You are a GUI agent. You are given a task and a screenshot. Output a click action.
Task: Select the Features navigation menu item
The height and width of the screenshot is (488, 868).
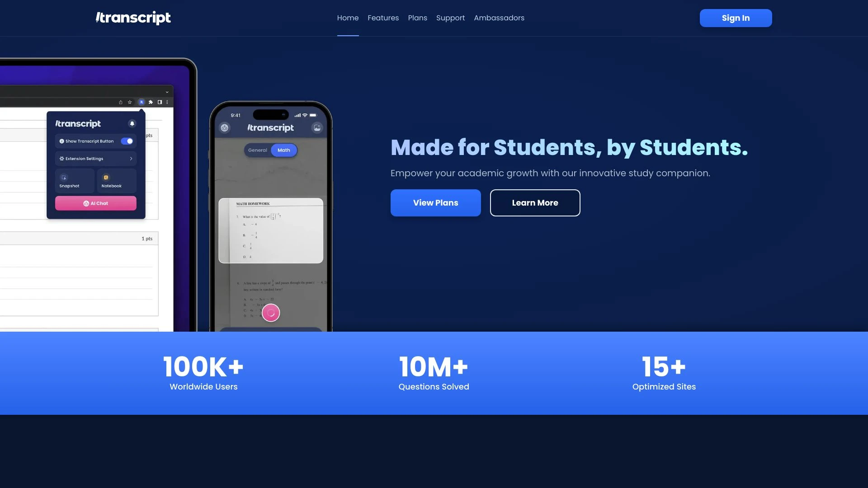coord(383,18)
